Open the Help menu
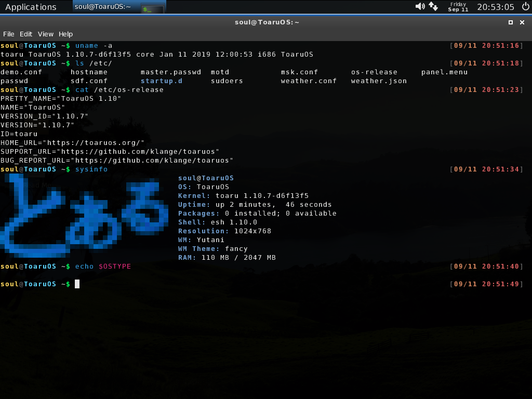Image resolution: width=532 pixels, height=399 pixels. [x=65, y=34]
